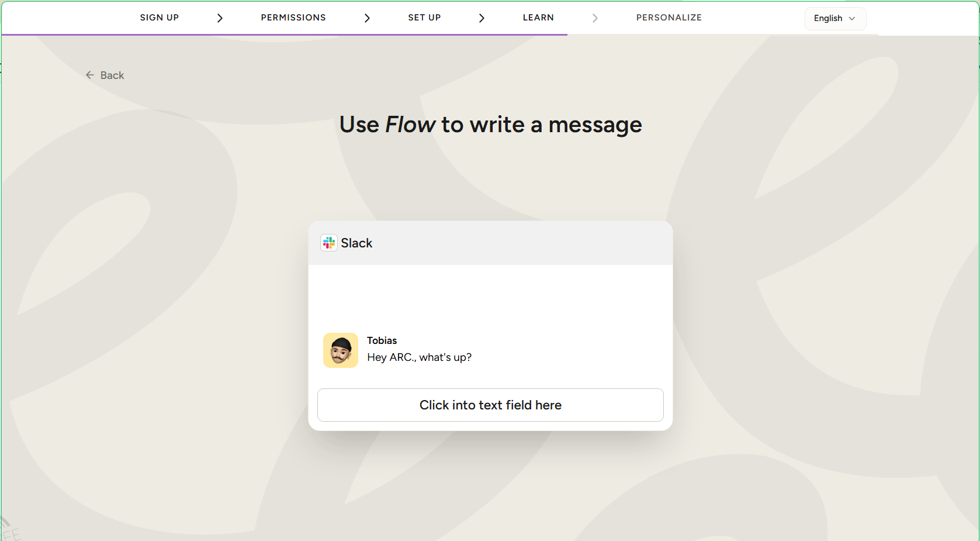Click the chevron after LEARN

click(x=595, y=18)
